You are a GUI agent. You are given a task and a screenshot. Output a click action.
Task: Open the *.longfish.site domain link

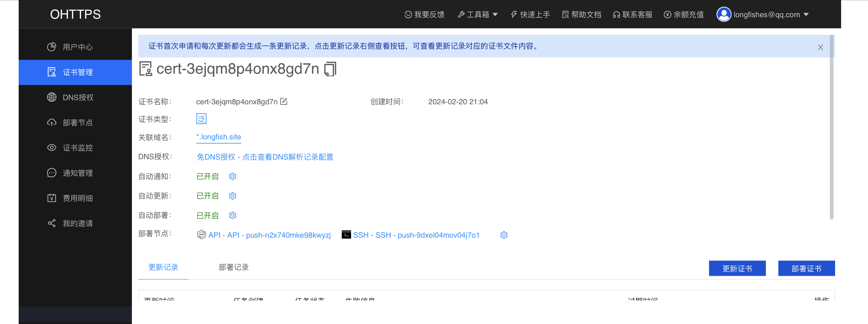point(219,137)
